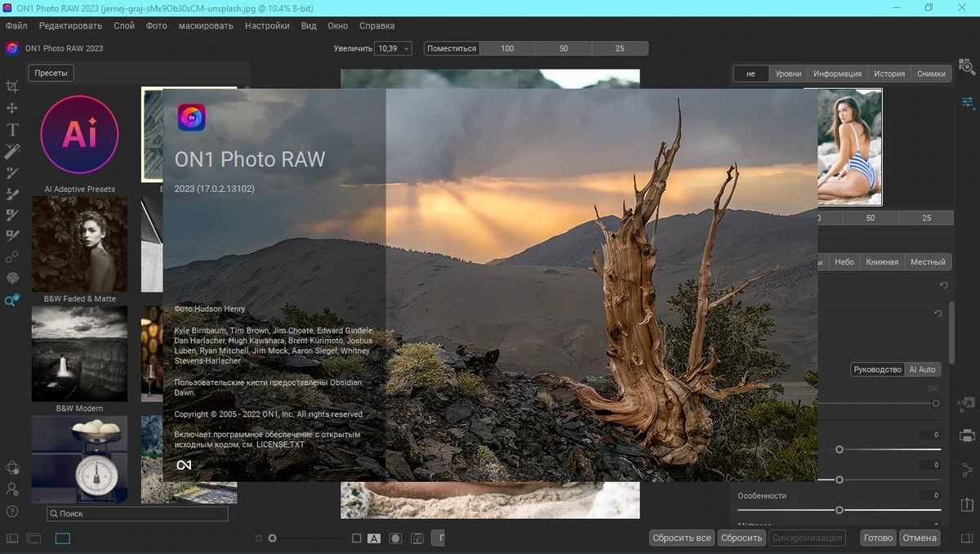Click the Поиск presets search field
Screen dimensions: 980x554
pyautogui.click(x=137, y=514)
